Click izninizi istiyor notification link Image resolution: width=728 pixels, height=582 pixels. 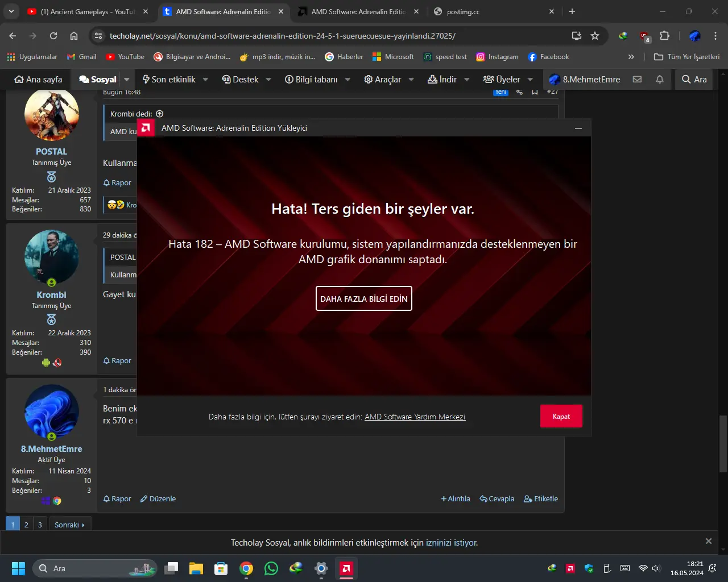(452, 542)
